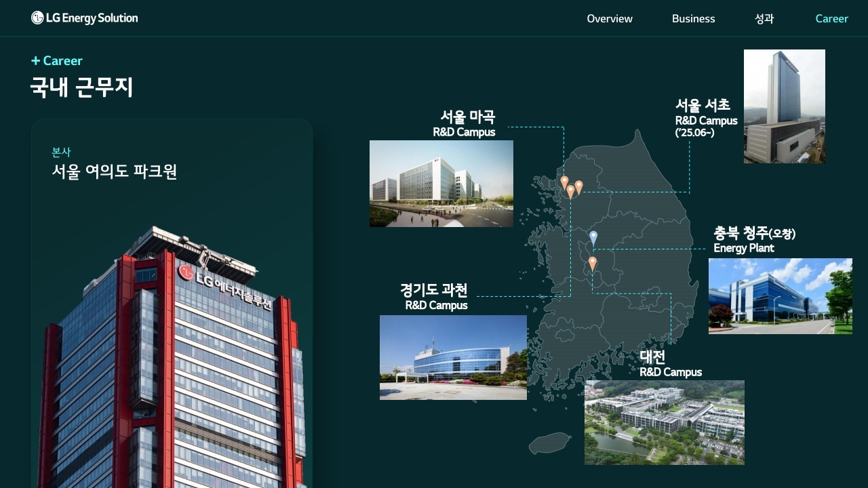The image size is (868, 488).
Task: Go to the Business menu
Action: 693,19
